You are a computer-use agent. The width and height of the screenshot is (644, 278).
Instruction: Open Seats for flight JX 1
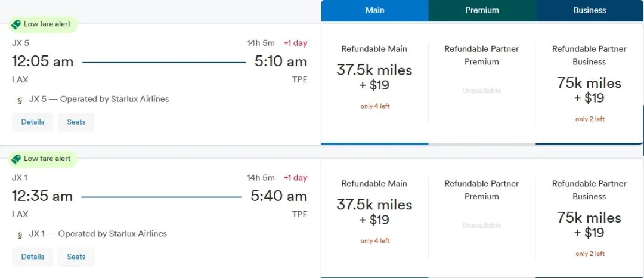point(76,257)
